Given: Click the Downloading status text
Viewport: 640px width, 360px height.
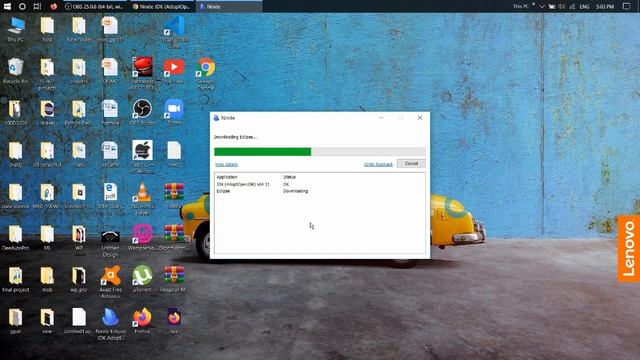Looking at the screenshot, I should click(x=296, y=191).
